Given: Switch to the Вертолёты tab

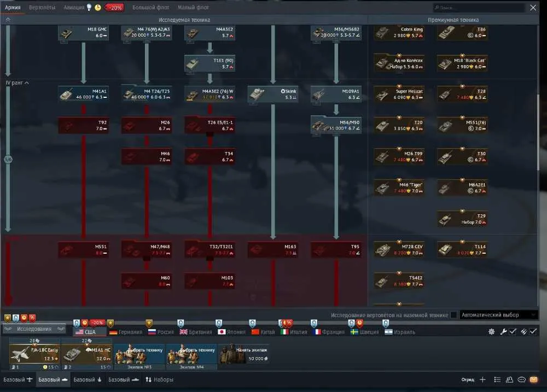Looking at the screenshot, I should (42, 7).
